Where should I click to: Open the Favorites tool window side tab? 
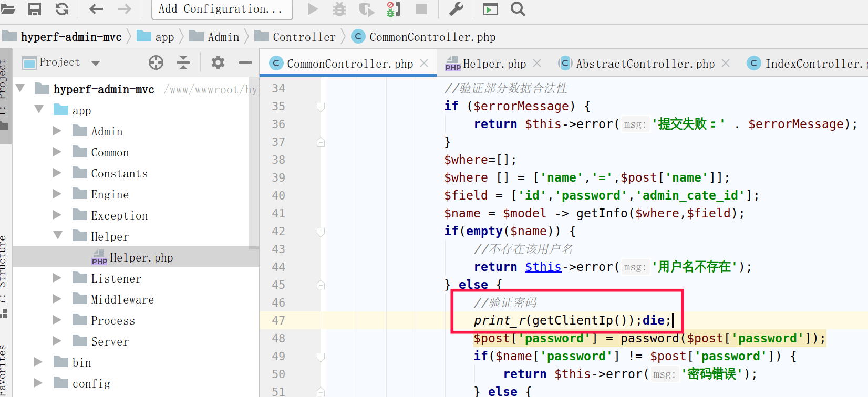coord(5,370)
